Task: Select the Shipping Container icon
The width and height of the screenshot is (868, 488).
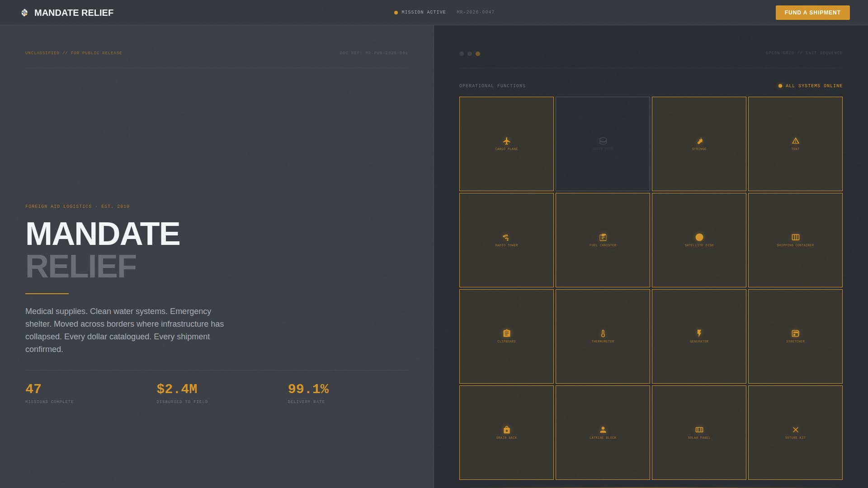Action: tap(795, 237)
